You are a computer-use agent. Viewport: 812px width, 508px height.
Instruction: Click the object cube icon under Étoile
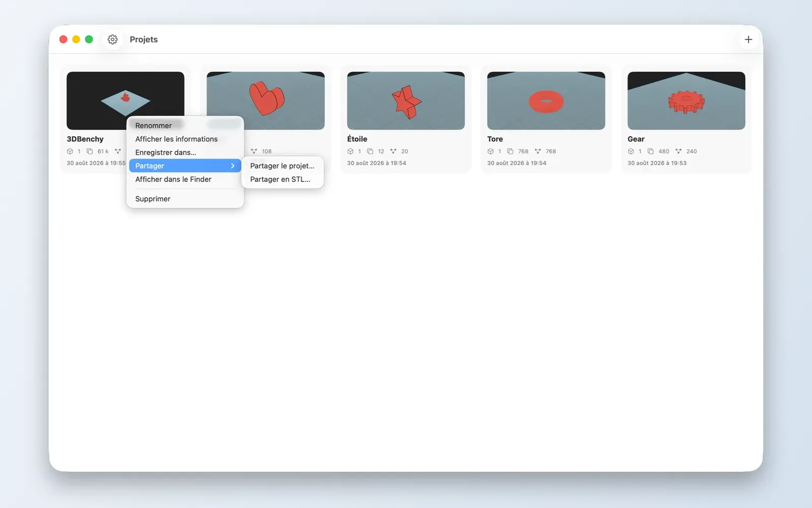[350, 151]
